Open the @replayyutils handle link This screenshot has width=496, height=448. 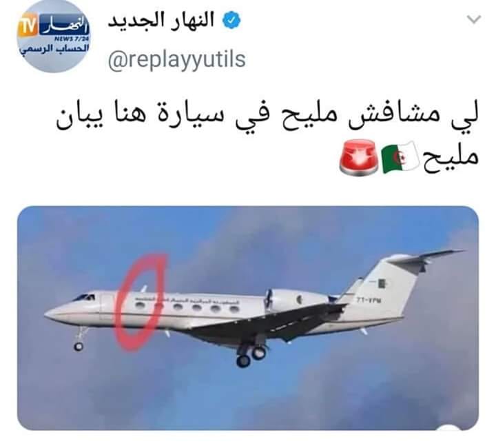177,59
